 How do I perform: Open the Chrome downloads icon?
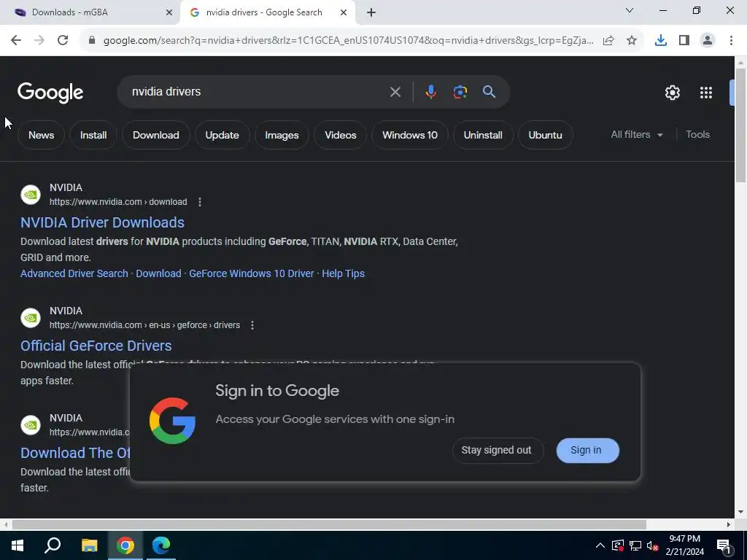coord(661,41)
